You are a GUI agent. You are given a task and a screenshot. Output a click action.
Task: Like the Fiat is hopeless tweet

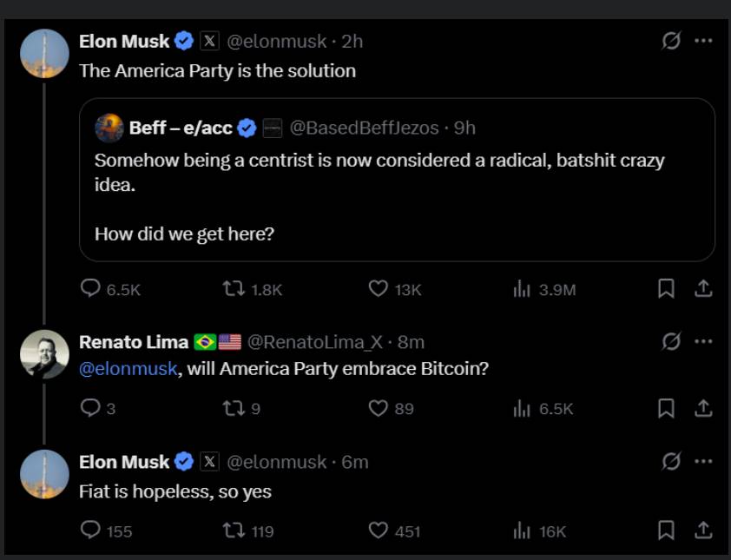click(x=379, y=530)
